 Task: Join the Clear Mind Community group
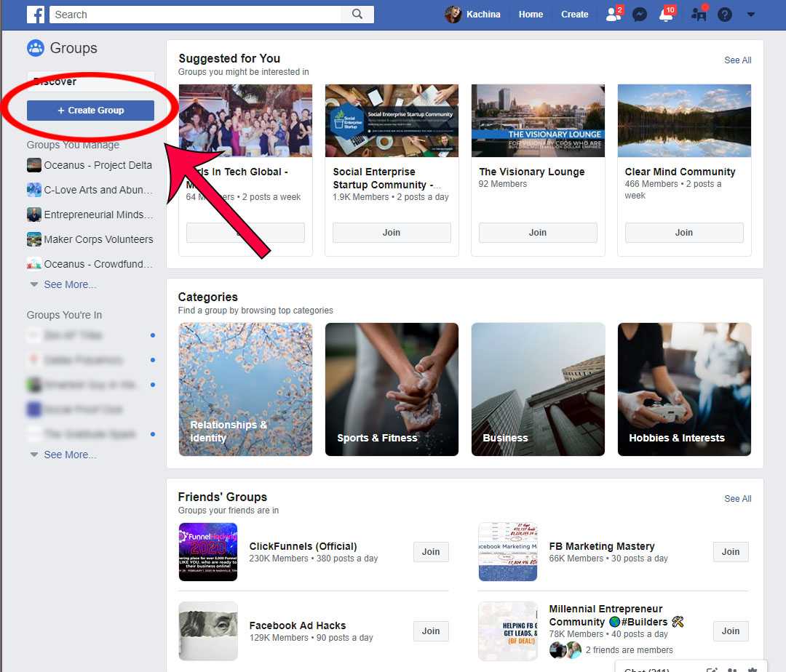click(x=683, y=232)
